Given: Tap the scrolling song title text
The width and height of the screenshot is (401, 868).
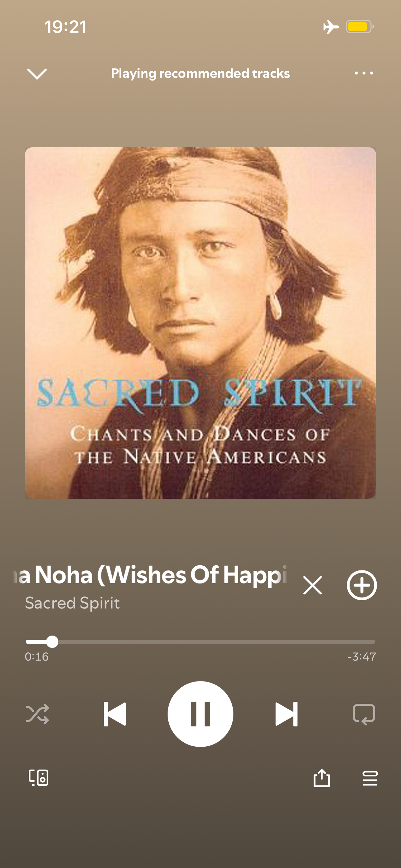Looking at the screenshot, I should (x=150, y=575).
